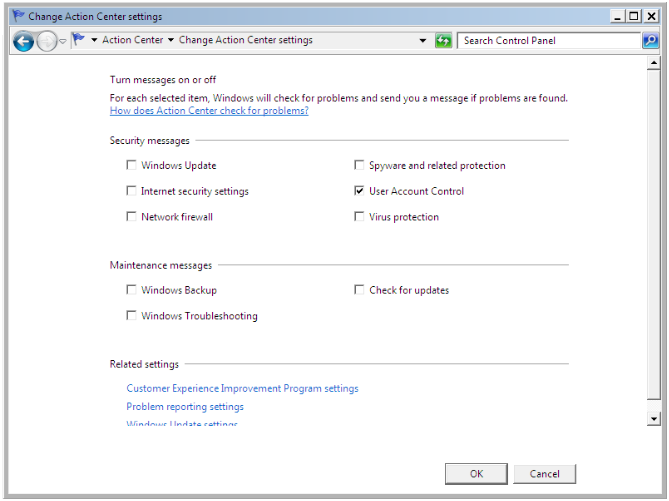This screenshot has width=669, height=501.
Task: Click the Action Center flag icon in address bar
Action: click(78, 40)
